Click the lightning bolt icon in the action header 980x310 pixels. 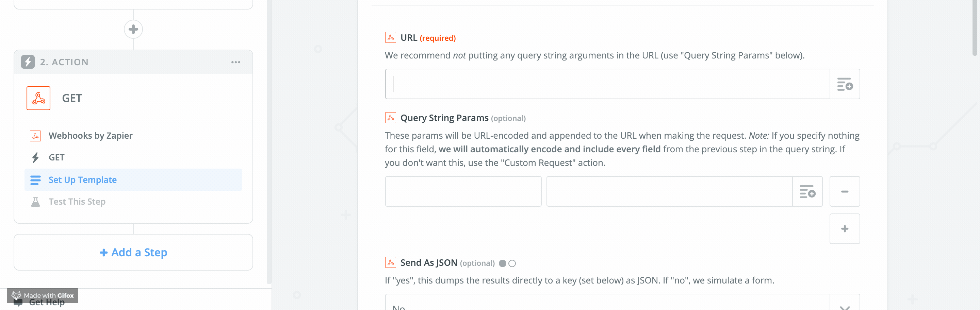tap(27, 62)
